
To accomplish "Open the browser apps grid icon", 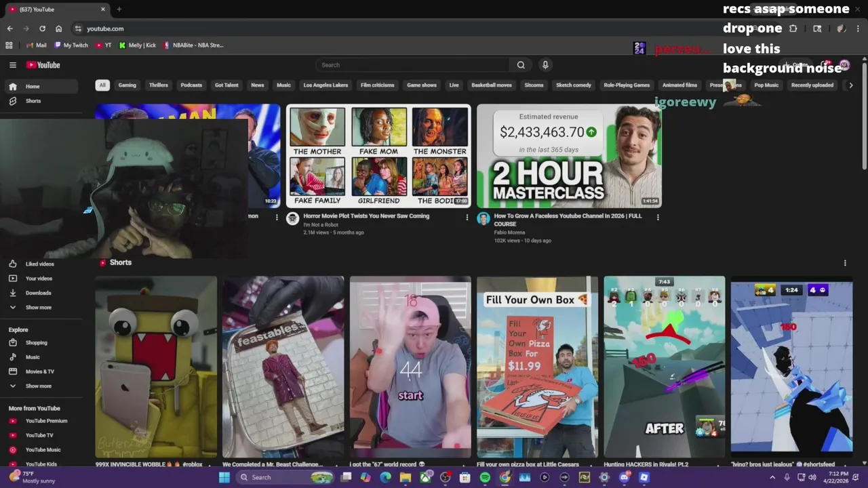I will pos(9,45).
